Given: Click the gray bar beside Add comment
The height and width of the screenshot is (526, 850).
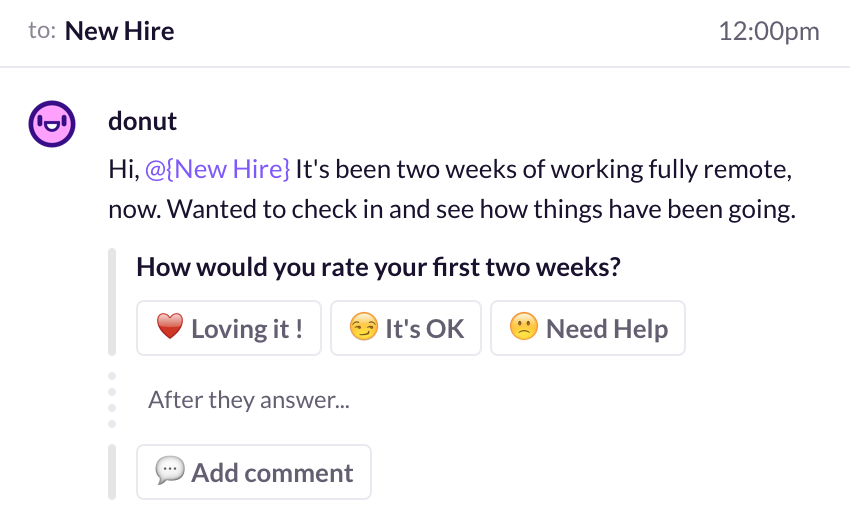Looking at the screenshot, I should click(x=112, y=472).
